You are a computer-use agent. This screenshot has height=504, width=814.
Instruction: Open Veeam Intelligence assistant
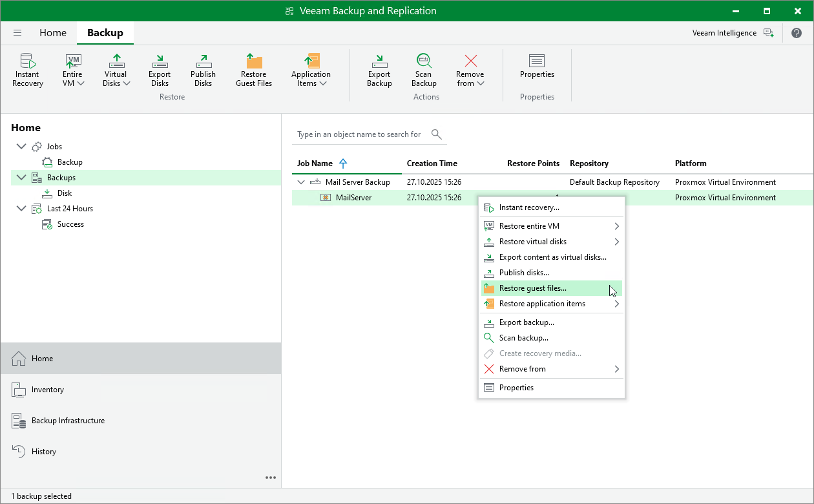point(732,33)
